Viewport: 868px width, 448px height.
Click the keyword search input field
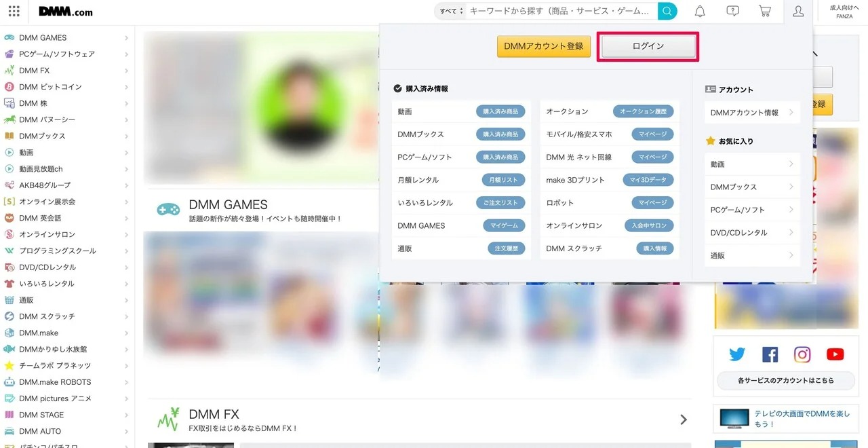(x=561, y=11)
